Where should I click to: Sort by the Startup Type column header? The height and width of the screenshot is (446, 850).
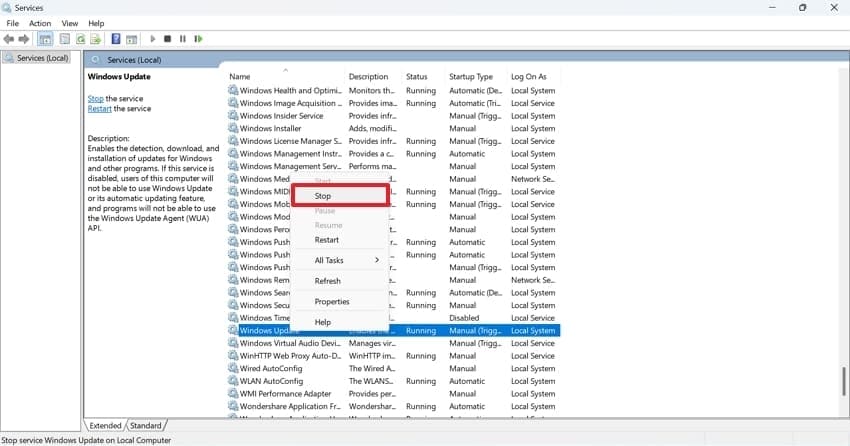476,76
